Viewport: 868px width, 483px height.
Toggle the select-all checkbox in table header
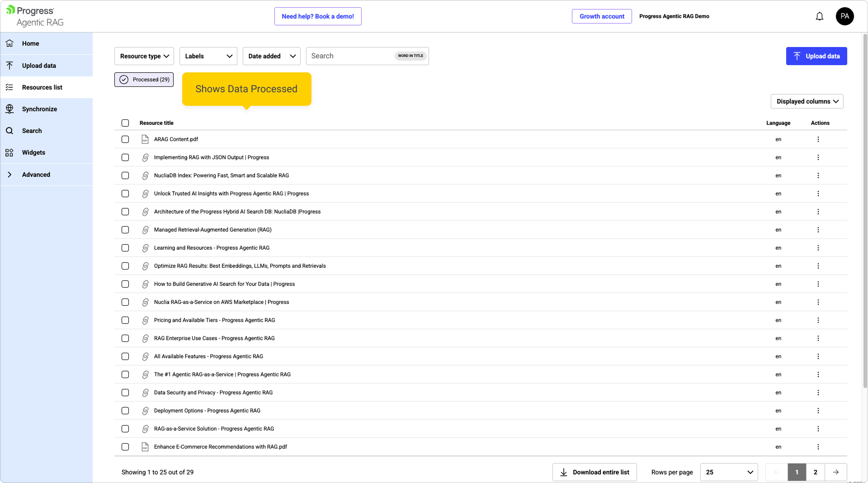[x=125, y=123]
